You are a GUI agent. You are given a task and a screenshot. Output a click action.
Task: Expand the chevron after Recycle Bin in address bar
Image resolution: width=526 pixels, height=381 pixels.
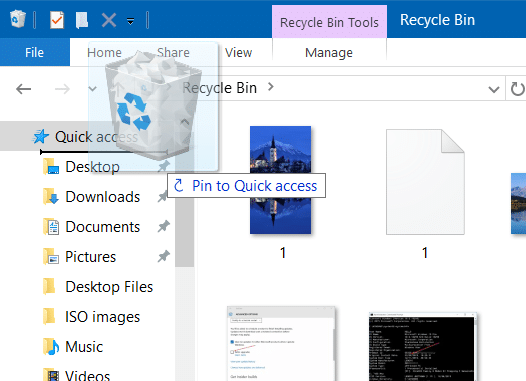point(271,87)
